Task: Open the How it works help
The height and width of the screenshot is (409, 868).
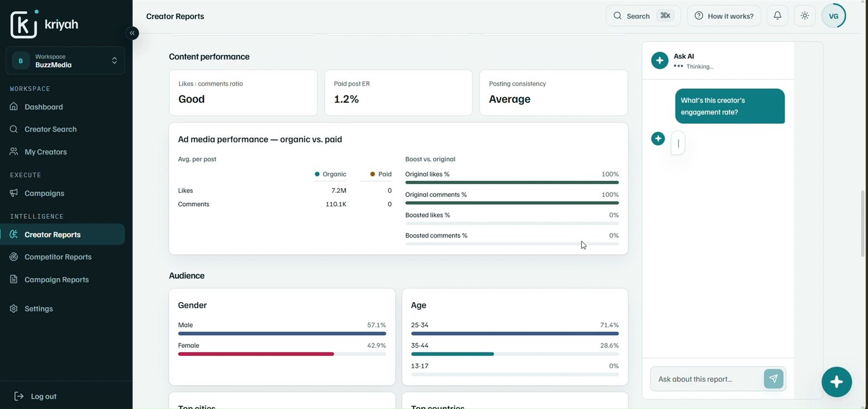Action: point(724,16)
